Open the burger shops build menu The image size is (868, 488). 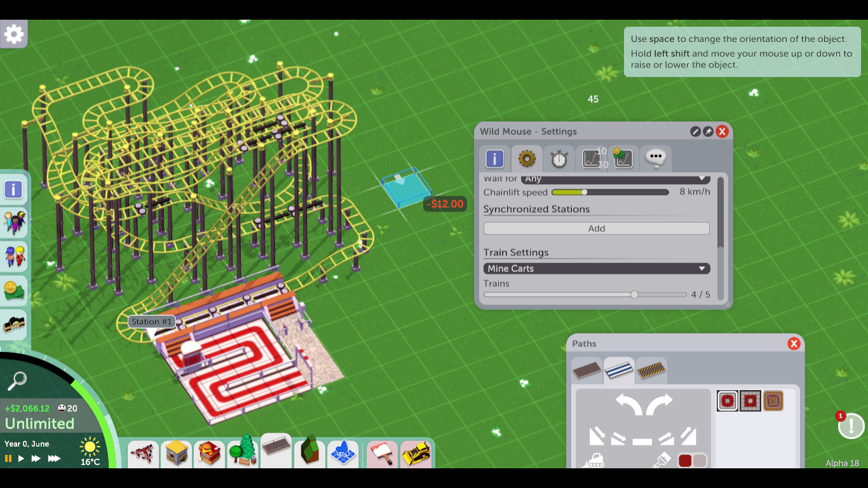(209, 454)
